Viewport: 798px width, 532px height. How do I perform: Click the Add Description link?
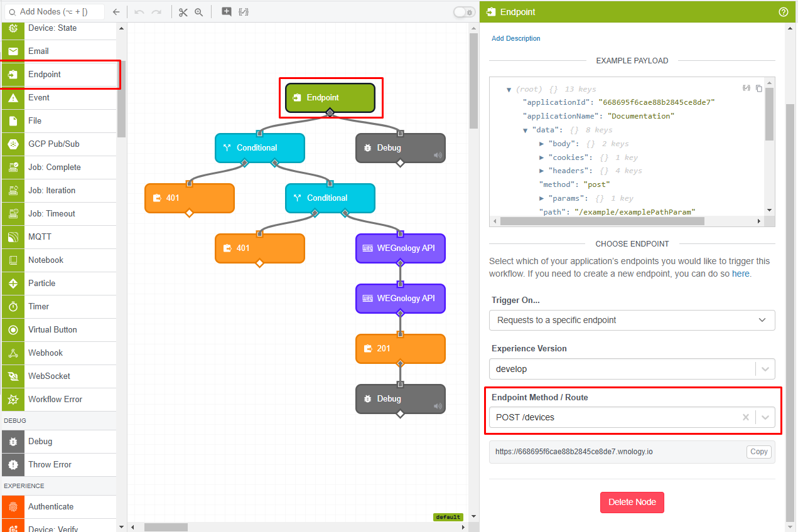[x=515, y=38]
